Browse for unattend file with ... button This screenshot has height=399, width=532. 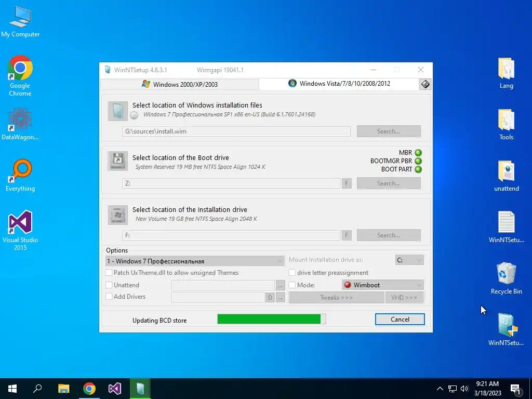tap(280, 286)
